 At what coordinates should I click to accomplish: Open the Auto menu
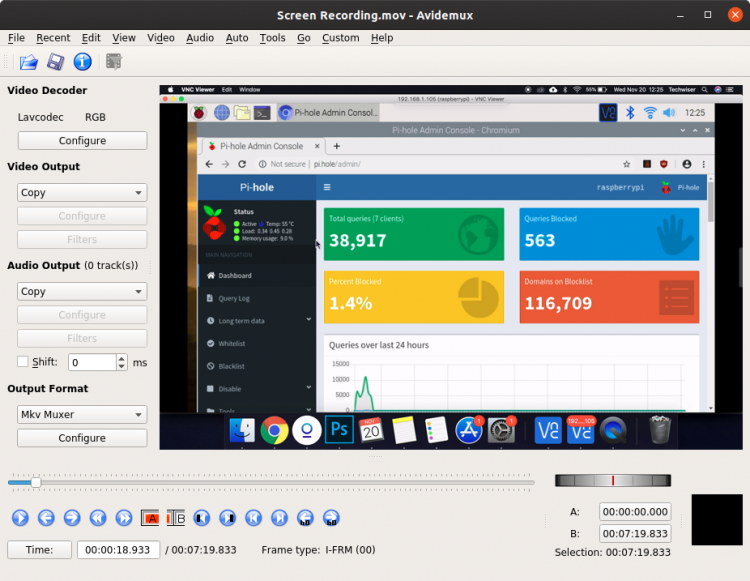coord(237,38)
